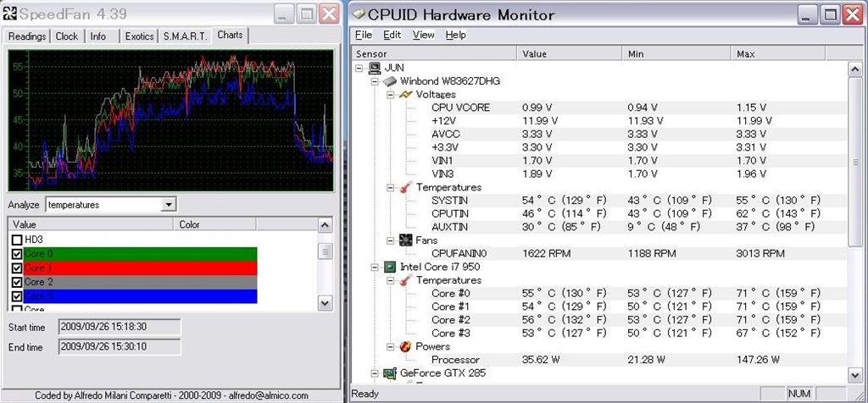Image resolution: width=868 pixels, height=403 pixels.
Task: Switch to the Exotics tab
Action: (x=139, y=36)
